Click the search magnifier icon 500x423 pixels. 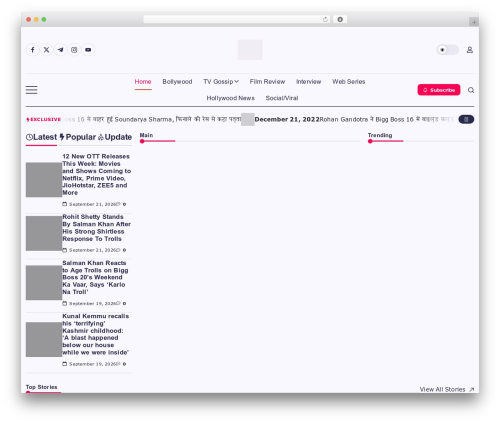[471, 90]
